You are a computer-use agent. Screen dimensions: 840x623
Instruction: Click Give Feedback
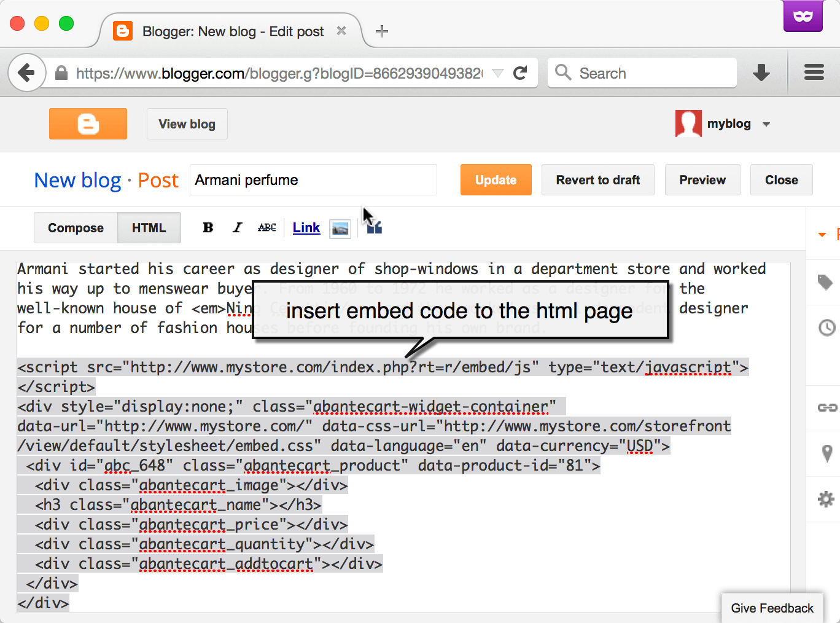click(772, 608)
